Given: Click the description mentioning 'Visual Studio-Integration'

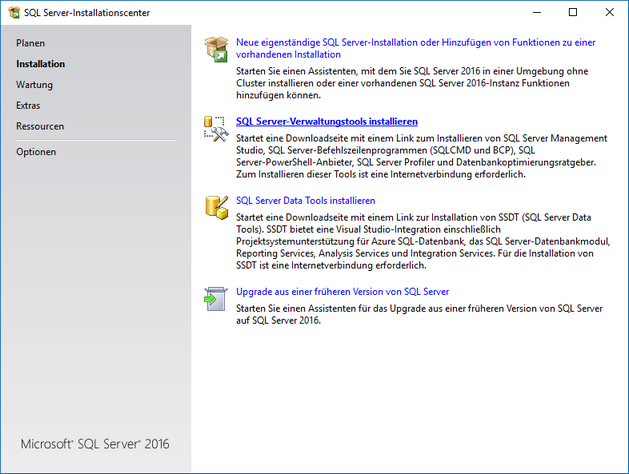Looking at the screenshot, I should pos(423,241).
